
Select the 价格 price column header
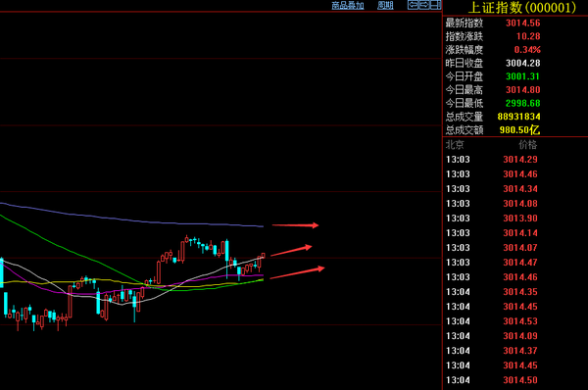[x=527, y=145]
